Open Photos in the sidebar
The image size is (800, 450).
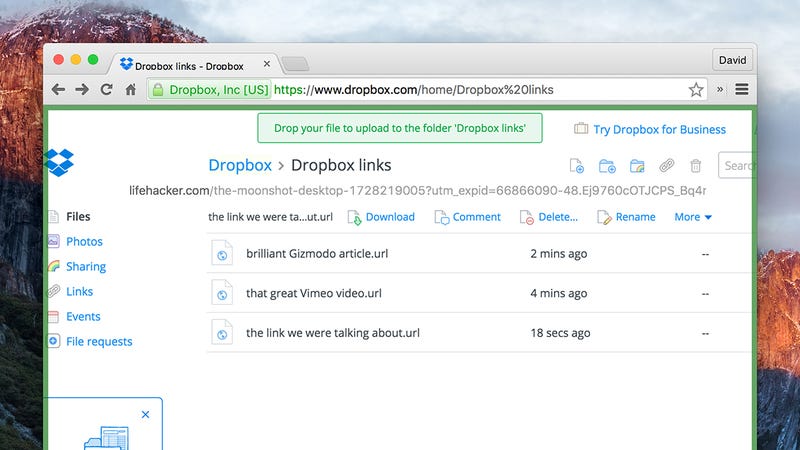(x=84, y=241)
